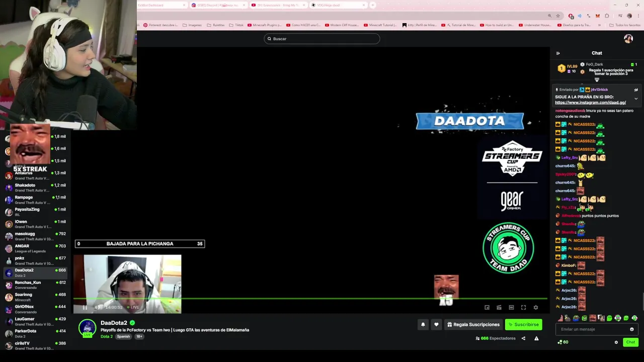The image size is (644, 362).
Task: Hide the pinned message with the crossed-eye icon
Action: click(636, 90)
